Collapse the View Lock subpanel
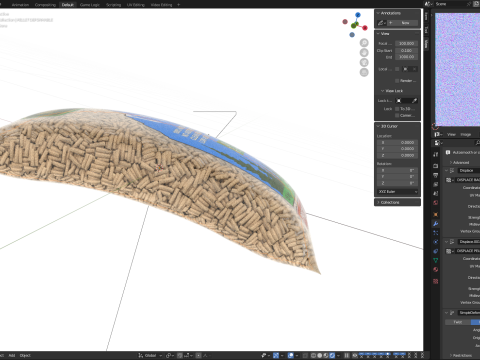Image resolution: width=480 pixels, height=360 pixels. [x=383, y=91]
